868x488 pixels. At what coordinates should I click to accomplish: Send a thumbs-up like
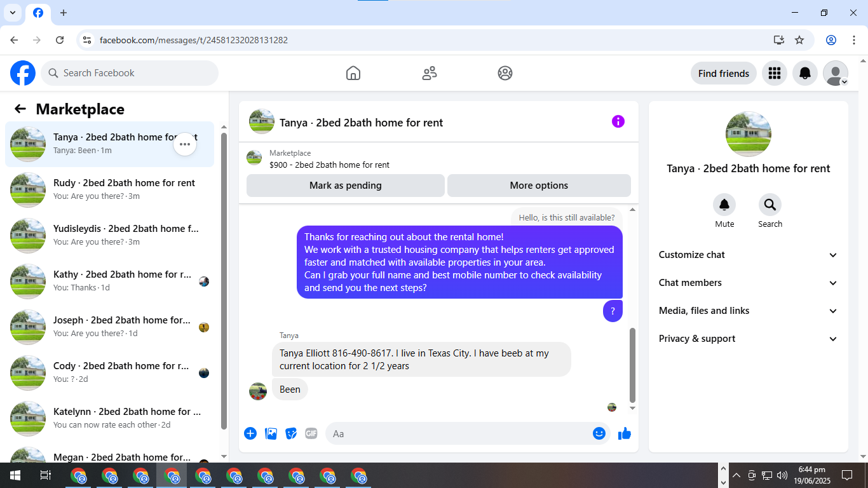pyautogui.click(x=625, y=433)
